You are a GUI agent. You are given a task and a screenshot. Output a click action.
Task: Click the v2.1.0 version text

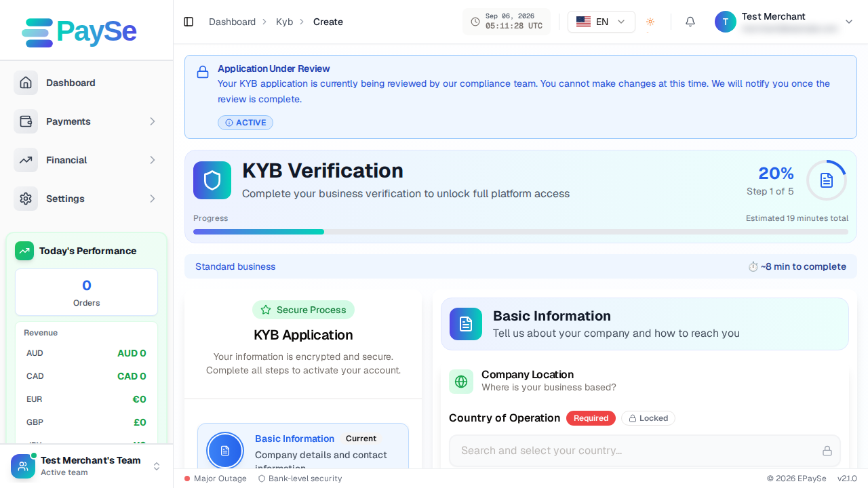847,479
